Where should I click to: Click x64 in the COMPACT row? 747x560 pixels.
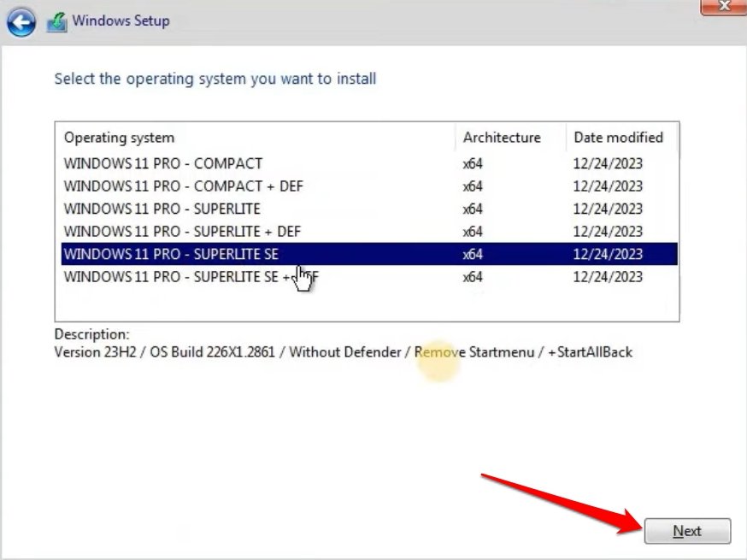coord(473,163)
